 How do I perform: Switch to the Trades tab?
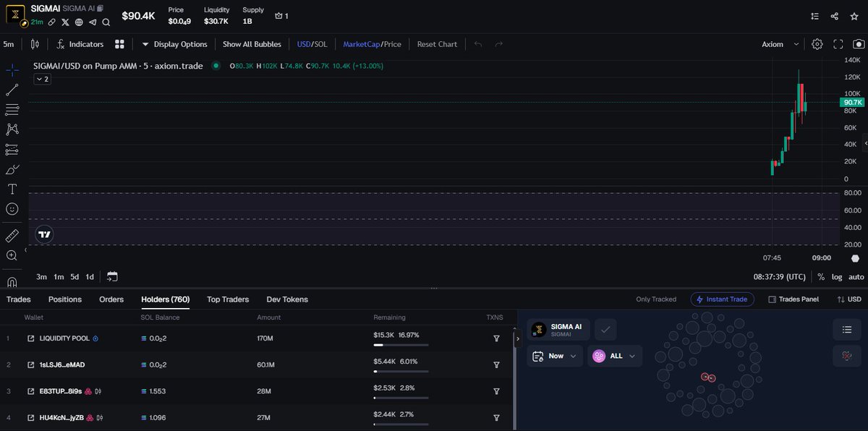point(19,299)
